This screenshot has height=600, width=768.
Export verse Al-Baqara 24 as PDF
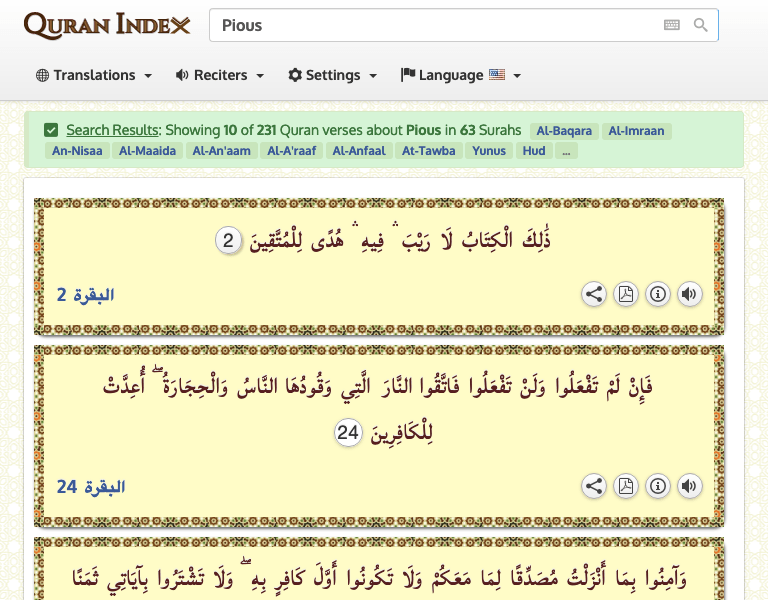(626, 486)
